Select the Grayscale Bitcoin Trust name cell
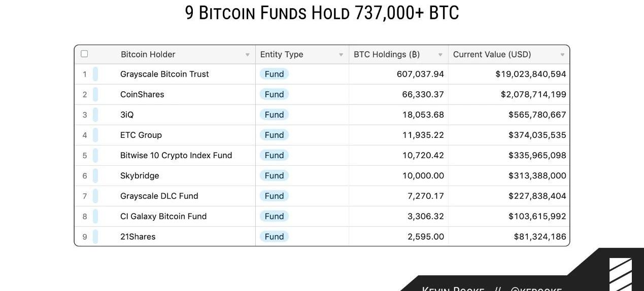The height and width of the screenshot is (291, 644). click(x=164, y=74)
